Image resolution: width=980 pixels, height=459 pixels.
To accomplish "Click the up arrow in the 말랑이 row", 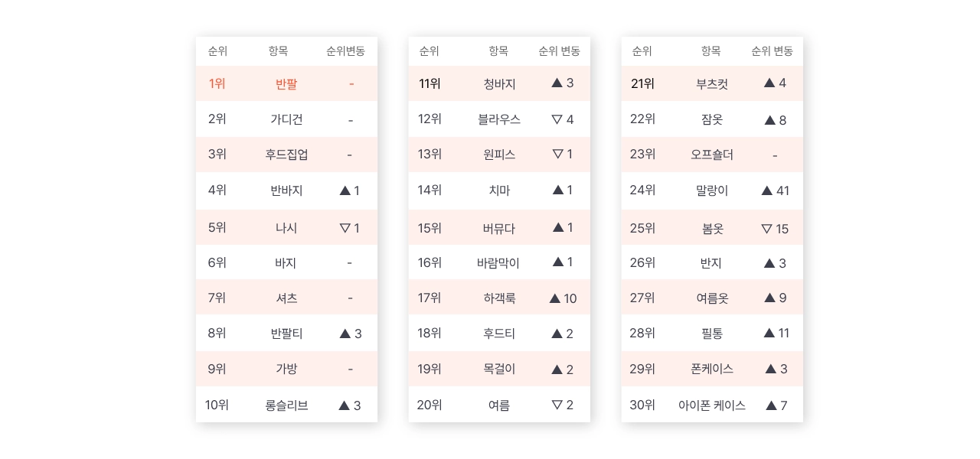I will [x=767, y=190].
